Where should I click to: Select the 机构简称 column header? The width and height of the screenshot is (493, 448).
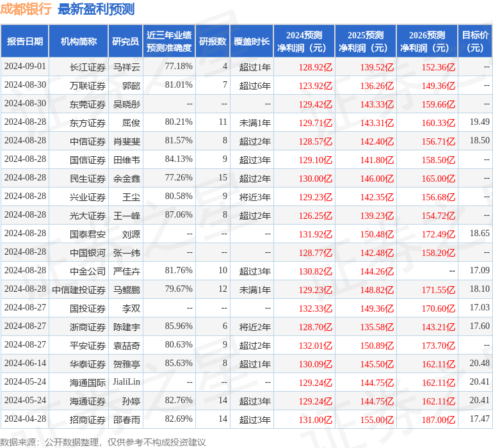click(x=79, y=41)
